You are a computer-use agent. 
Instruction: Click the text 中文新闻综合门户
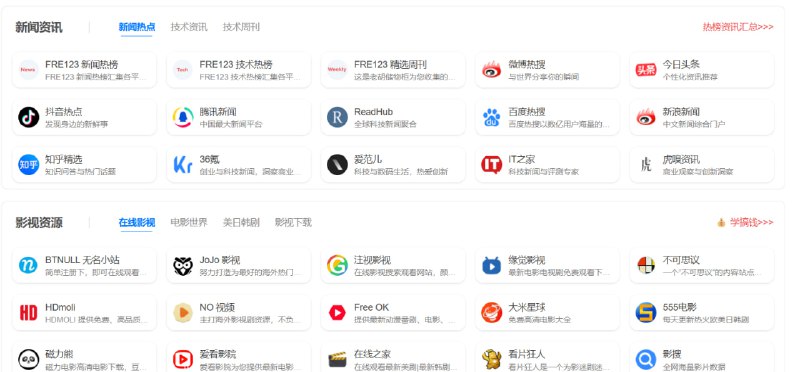pos(694,124)
